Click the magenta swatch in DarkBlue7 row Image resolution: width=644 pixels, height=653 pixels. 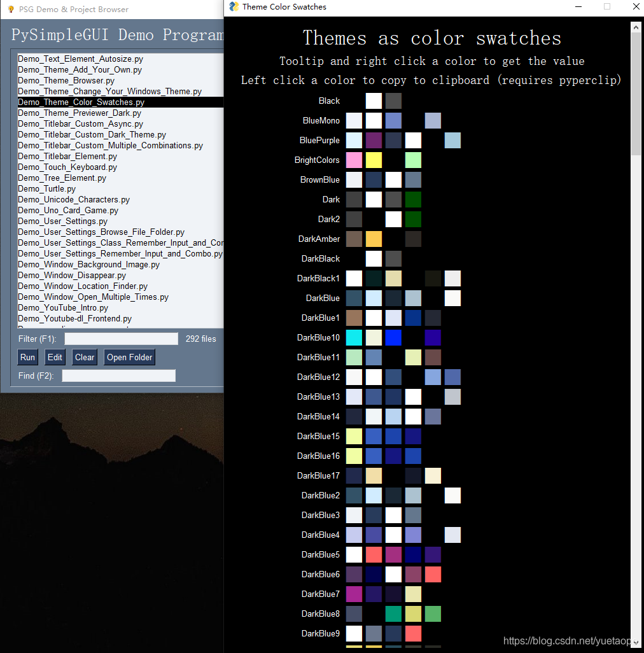pyautogui.click(x=354, y=594)
